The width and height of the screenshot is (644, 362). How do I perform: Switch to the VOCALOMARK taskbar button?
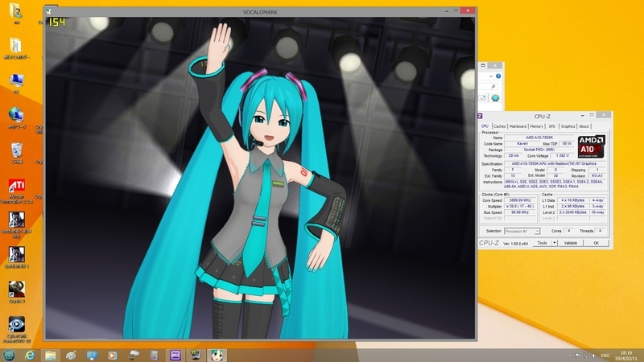tap(217, 355)
